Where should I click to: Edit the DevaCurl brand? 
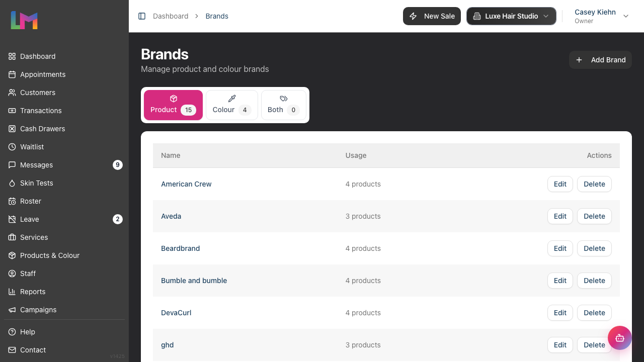point(560,313)
